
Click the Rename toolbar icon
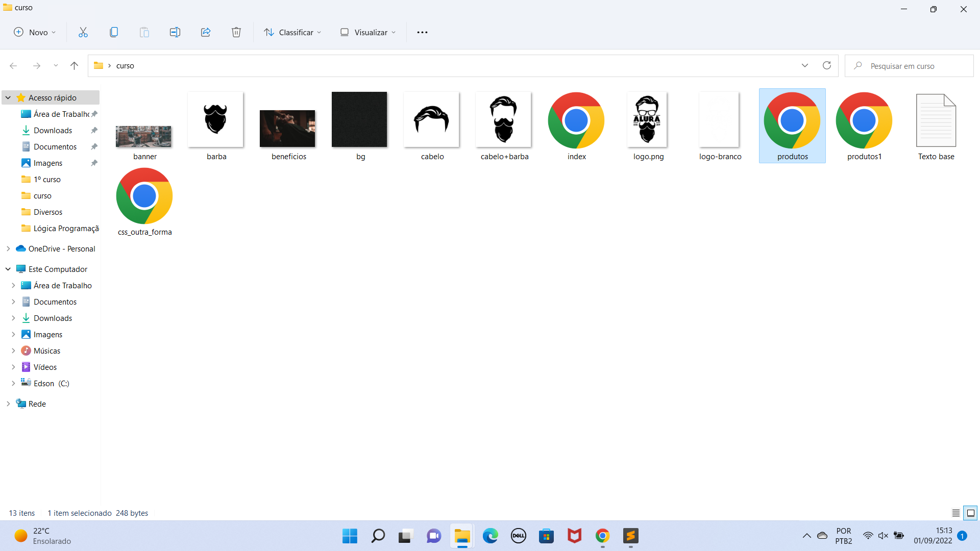(x=175, y=32)
